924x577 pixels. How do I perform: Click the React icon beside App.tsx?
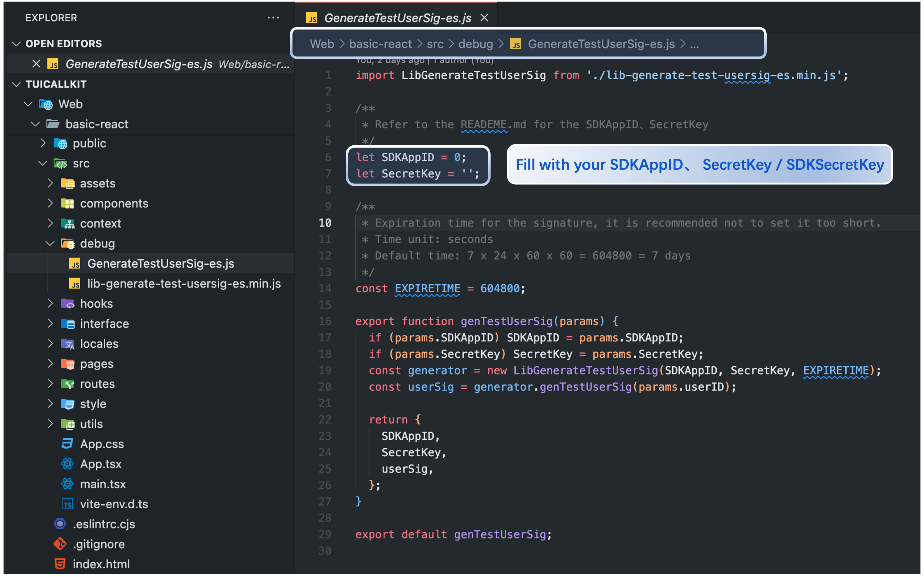coord(67,464)
